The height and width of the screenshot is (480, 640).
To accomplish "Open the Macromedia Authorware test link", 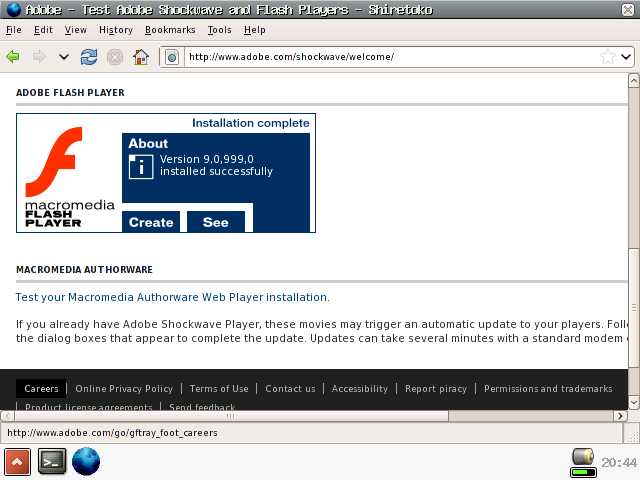I will 172,297.
